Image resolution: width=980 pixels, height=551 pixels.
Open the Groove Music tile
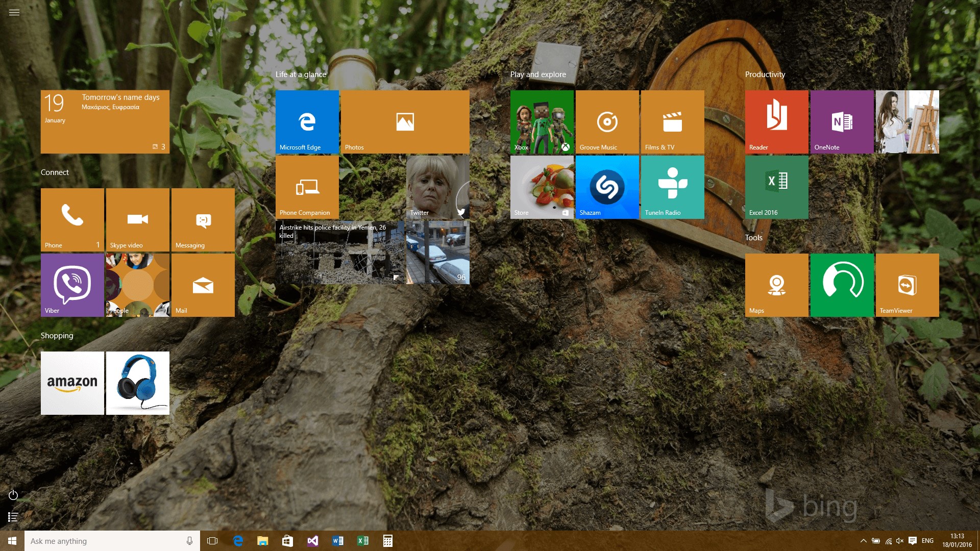point(607,122)
